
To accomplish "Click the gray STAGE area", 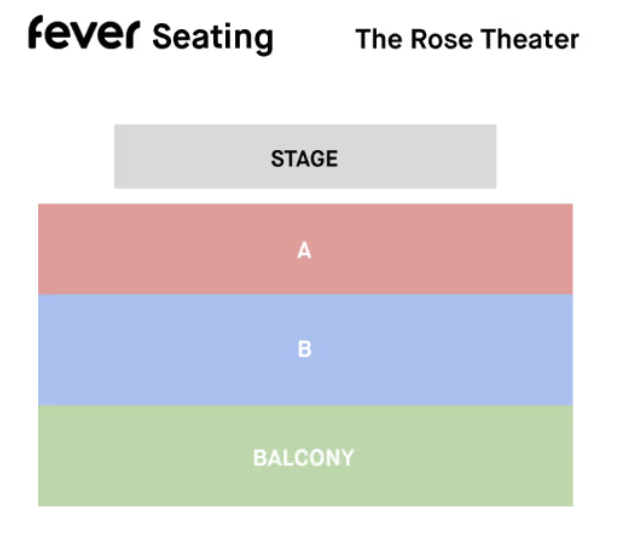I will pos(305,156).
